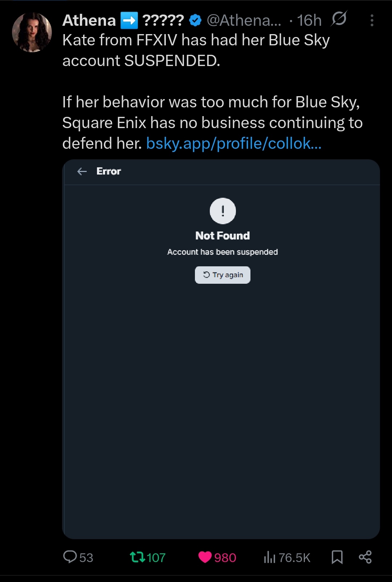Unlike the post with pink heart
Image resolution: width=392 pixels, height=582 pixels.
coord(205,557)
